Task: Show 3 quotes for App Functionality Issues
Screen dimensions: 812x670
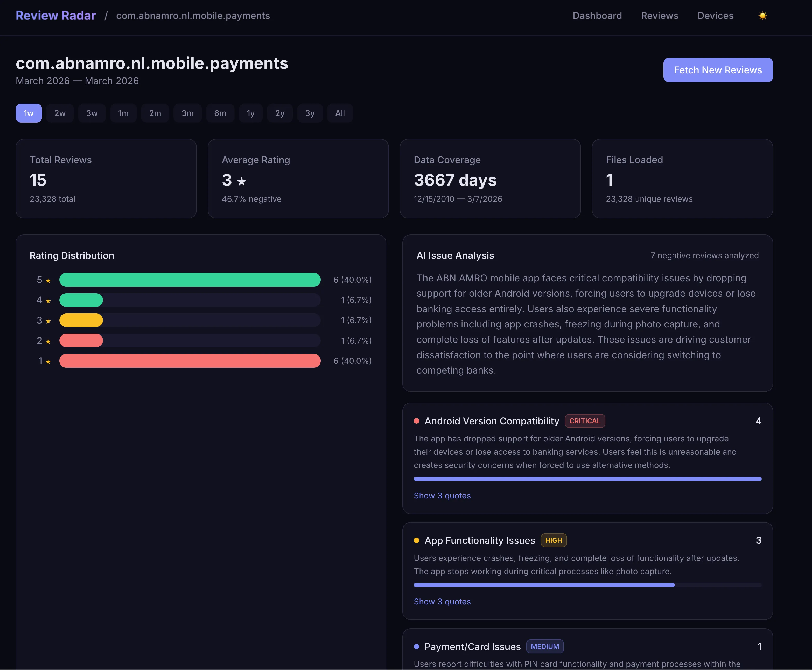Action: (442, 601)
